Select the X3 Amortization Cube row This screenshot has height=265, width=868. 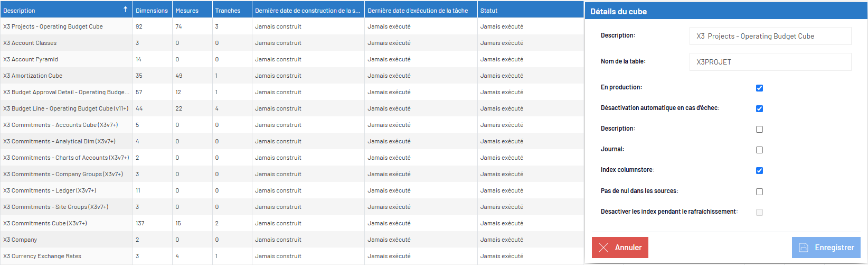point(291,76)
